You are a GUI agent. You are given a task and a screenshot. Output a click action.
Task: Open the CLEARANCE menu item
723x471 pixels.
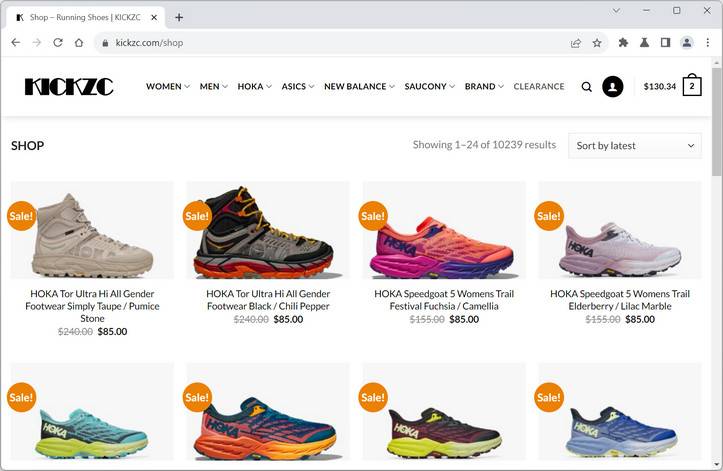point(539,87)
